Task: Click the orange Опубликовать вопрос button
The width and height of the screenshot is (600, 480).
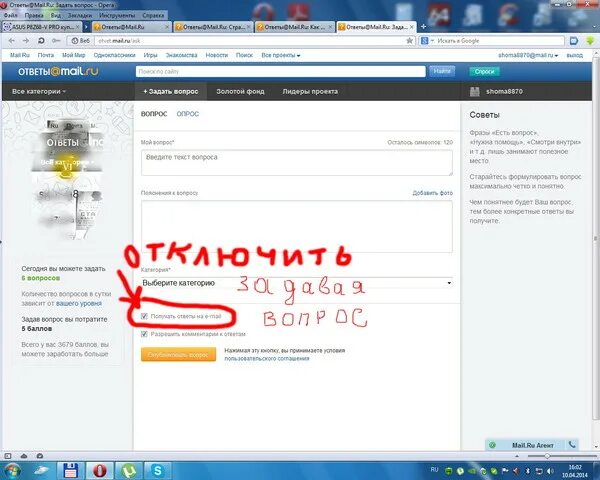Action: (178, 354)
